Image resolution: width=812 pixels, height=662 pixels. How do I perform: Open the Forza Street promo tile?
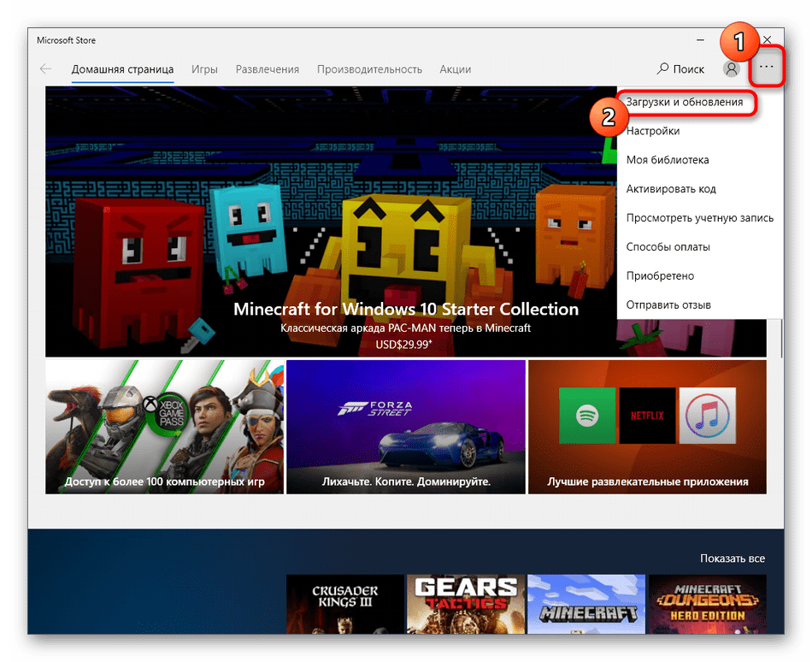tap(405, 426)
